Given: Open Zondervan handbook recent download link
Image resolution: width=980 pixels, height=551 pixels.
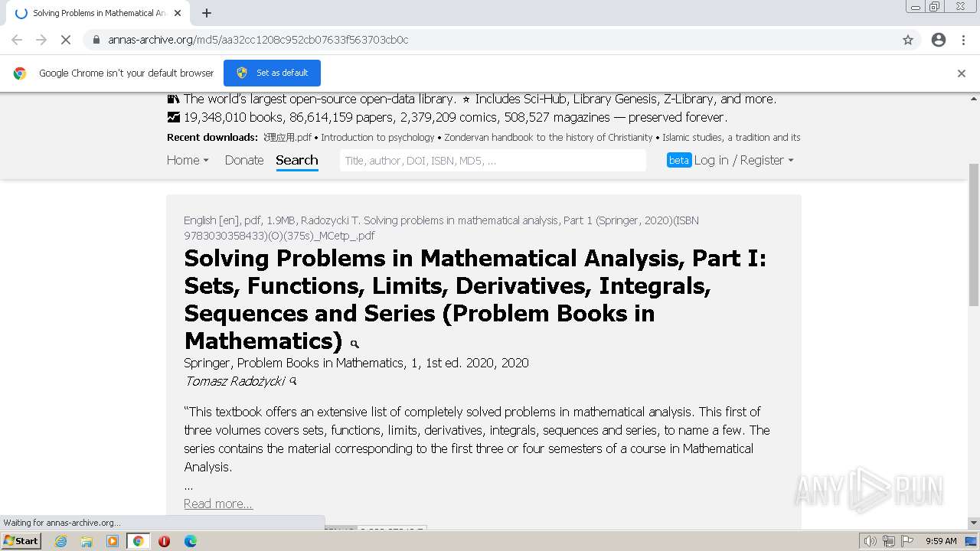Looking at the screenshot, I should tap(548, 138).
